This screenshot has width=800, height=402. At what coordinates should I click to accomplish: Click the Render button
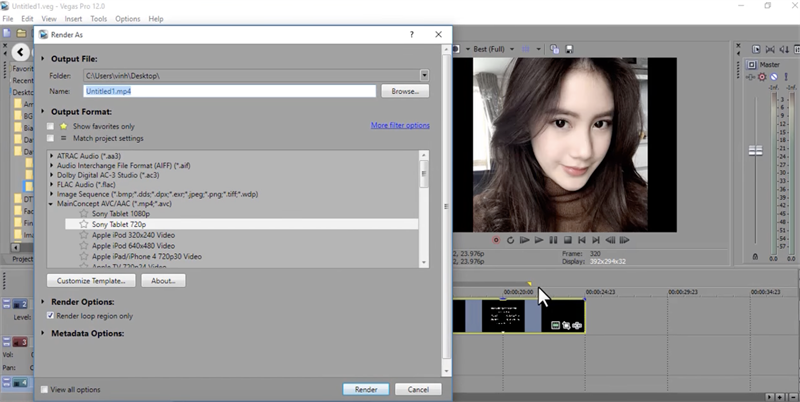(x=365, y=389)
